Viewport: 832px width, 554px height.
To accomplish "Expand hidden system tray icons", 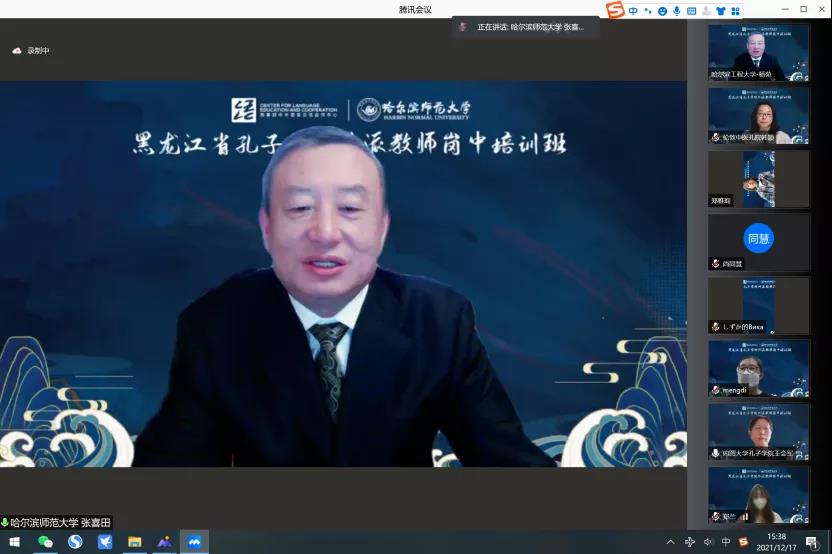I will click(671, 542).
